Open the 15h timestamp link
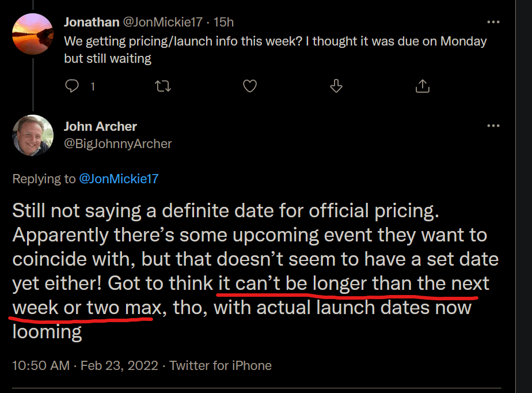 223,22
